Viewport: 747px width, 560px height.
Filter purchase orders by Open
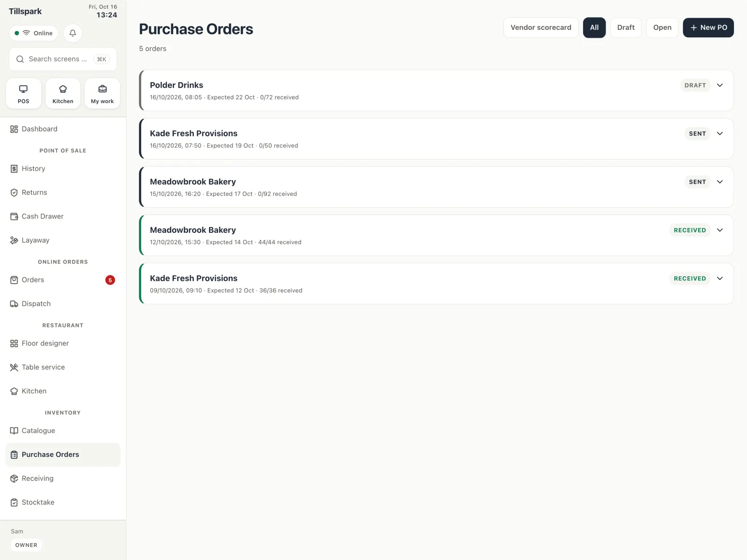tap(662, 28)
